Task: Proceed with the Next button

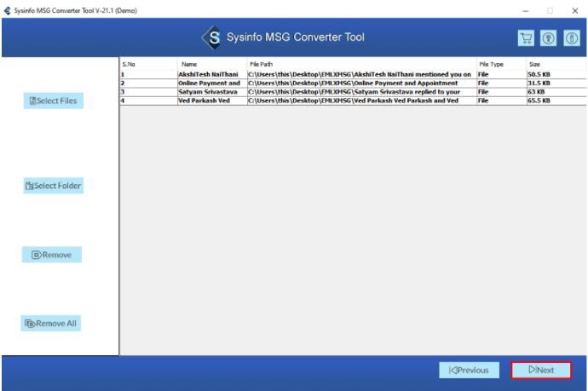Action: (541, 370)
